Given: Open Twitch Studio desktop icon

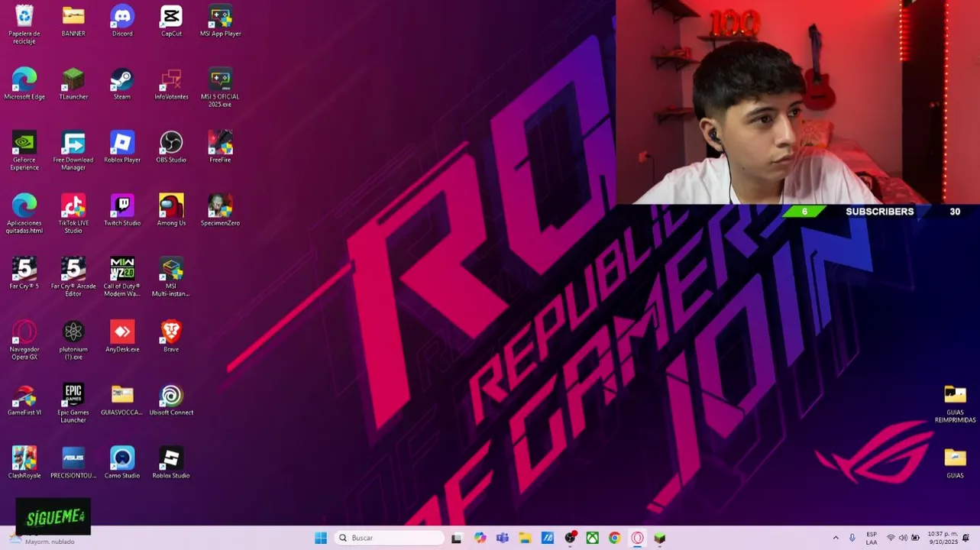Looking at the screenshot, I should pos(122,210).
